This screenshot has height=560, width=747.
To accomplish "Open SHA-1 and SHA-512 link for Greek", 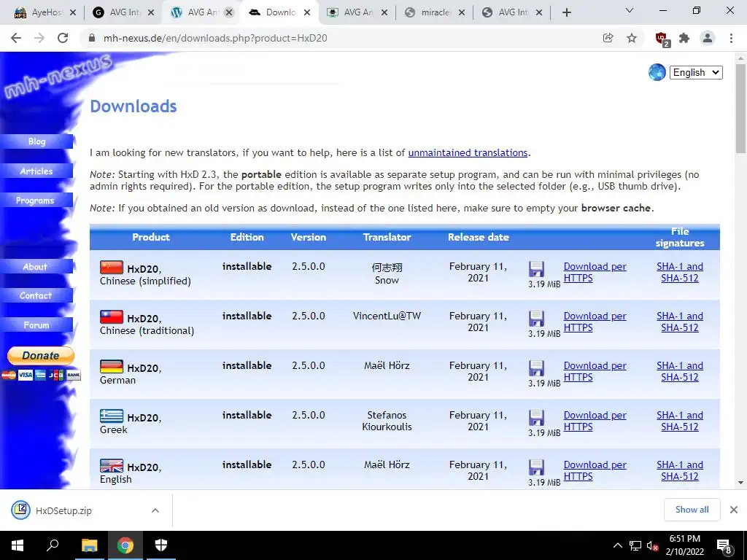I will tap(680, 421).
